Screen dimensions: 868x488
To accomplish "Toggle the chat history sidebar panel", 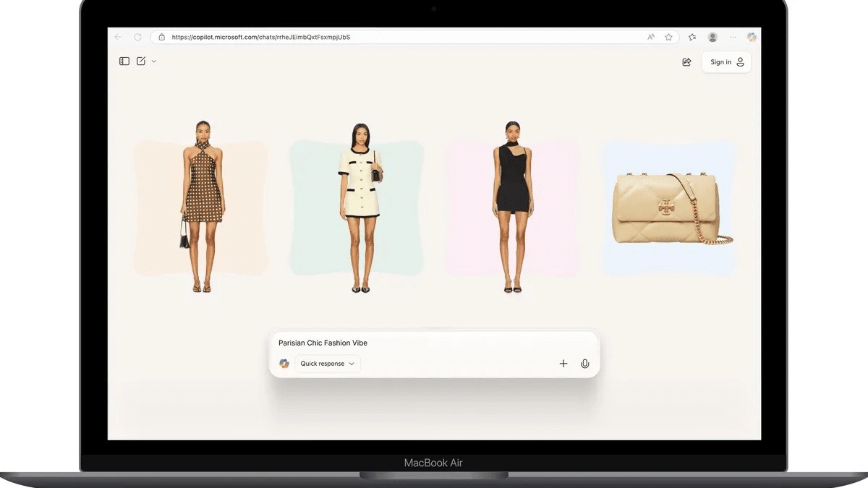I will tap(124, 61).
